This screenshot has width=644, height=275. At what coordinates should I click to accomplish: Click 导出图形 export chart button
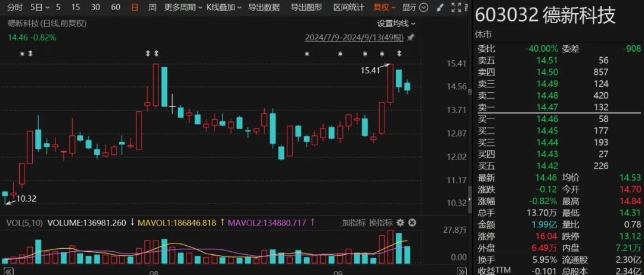pos(306,7)
